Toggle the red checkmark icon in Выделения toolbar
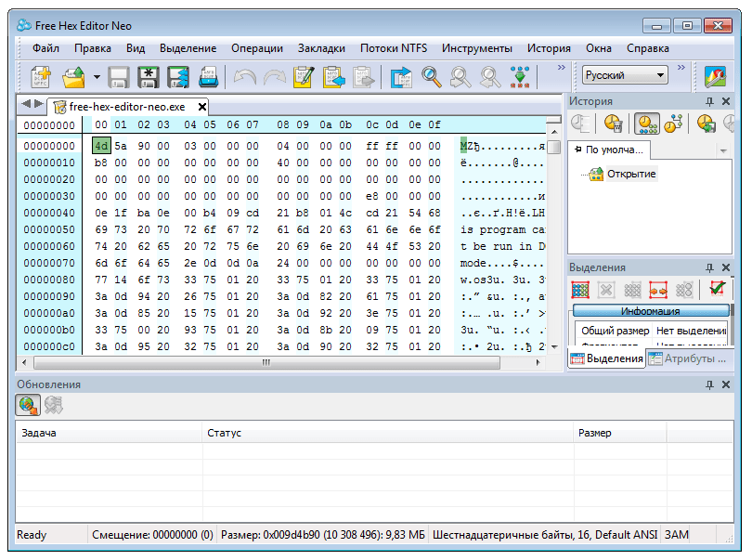Viewport: 752px width, 560px height. 717,289
